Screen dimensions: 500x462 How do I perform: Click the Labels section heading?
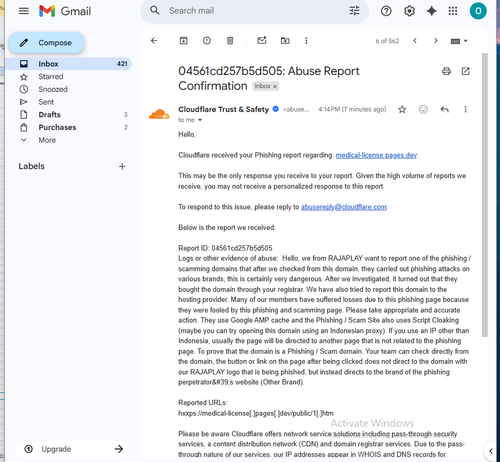point(31,166)
